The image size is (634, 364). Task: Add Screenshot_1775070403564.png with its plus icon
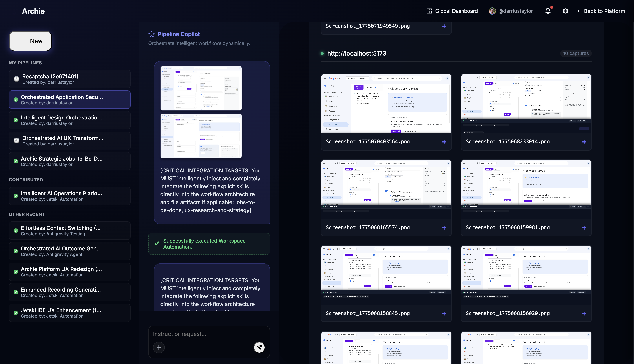point(444,142)
